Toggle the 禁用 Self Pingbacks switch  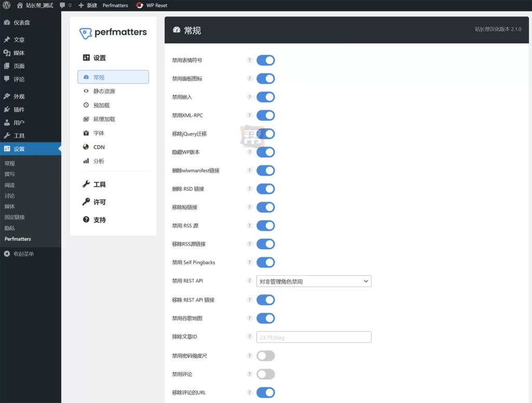[265, 262]
